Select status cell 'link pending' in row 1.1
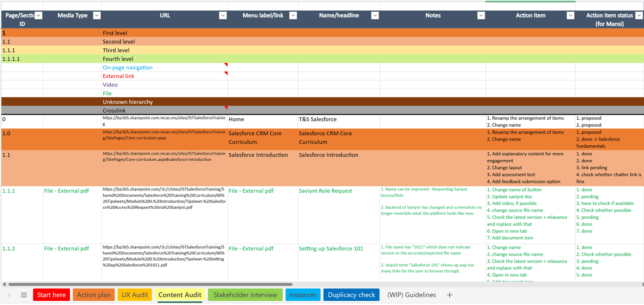 pyautogui.click(x=609, y=168)
